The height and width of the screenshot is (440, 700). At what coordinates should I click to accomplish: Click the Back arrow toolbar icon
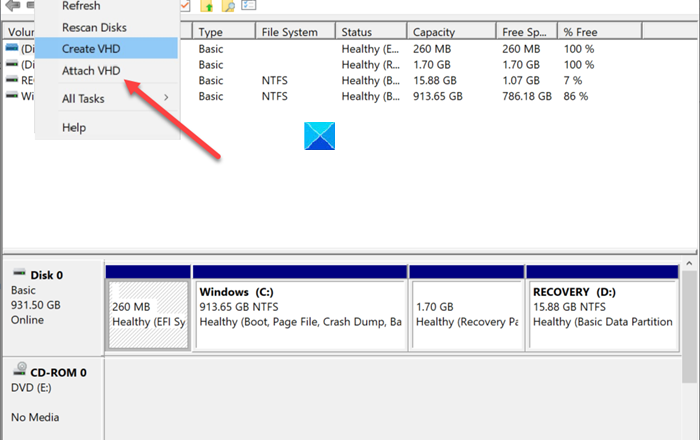pos(12,5)
